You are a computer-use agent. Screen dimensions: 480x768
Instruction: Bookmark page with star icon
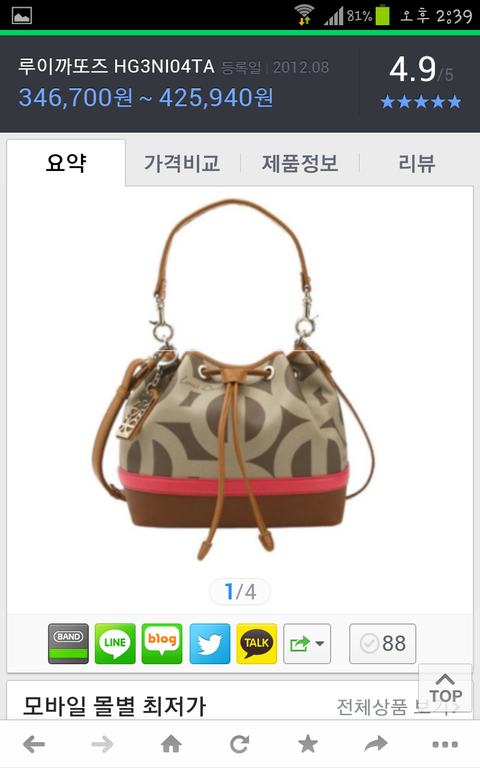tap(308, 744)
